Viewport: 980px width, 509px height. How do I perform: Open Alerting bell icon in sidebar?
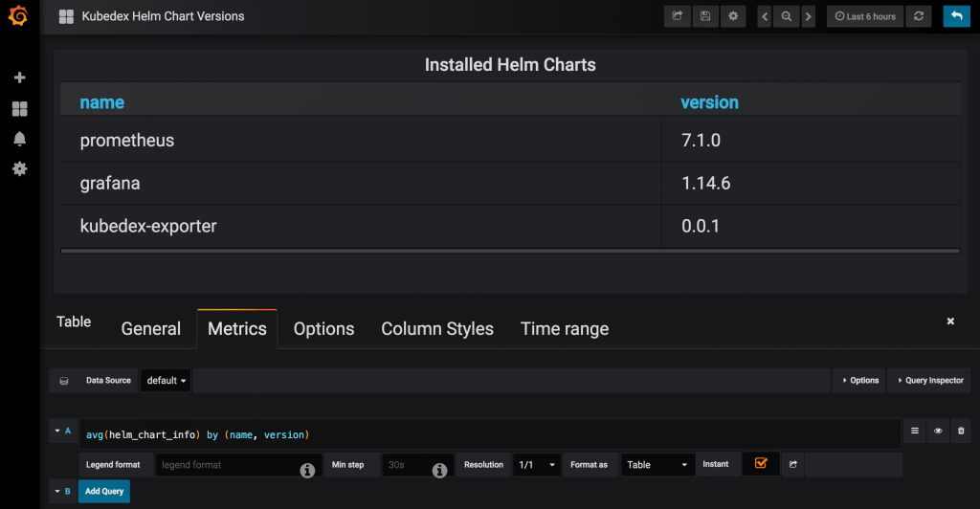tap(19, 139)
